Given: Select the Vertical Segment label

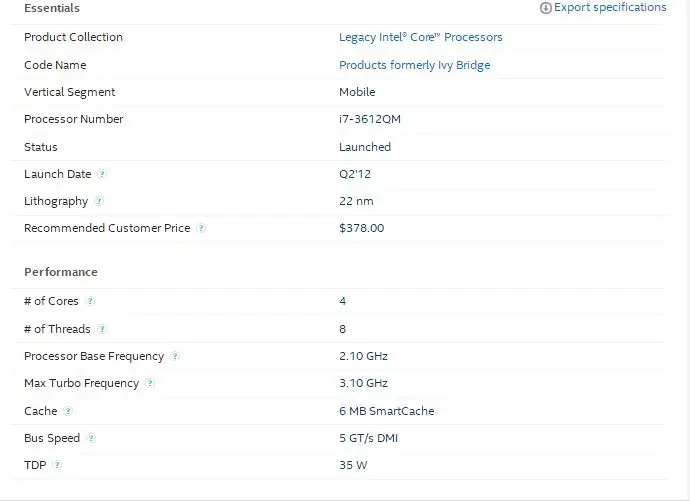Looking at the screenshot, I should pos(69,92).
